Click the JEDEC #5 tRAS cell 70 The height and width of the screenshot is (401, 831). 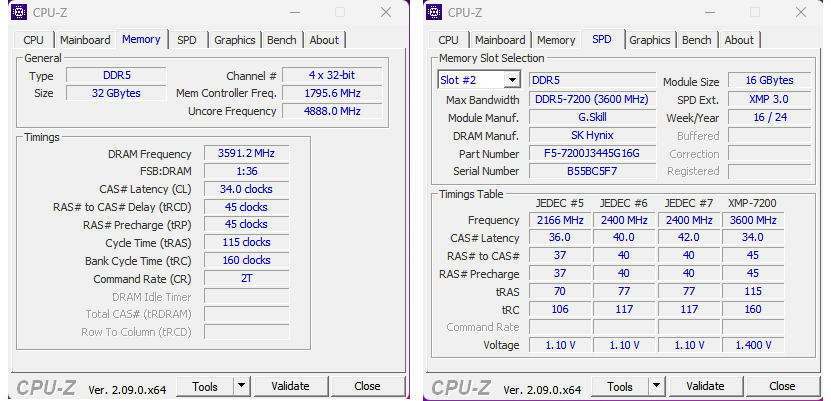tap(560, 291)
